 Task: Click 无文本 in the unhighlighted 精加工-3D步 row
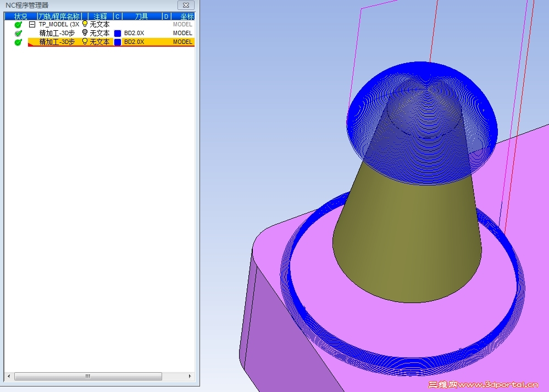point(99,33)
